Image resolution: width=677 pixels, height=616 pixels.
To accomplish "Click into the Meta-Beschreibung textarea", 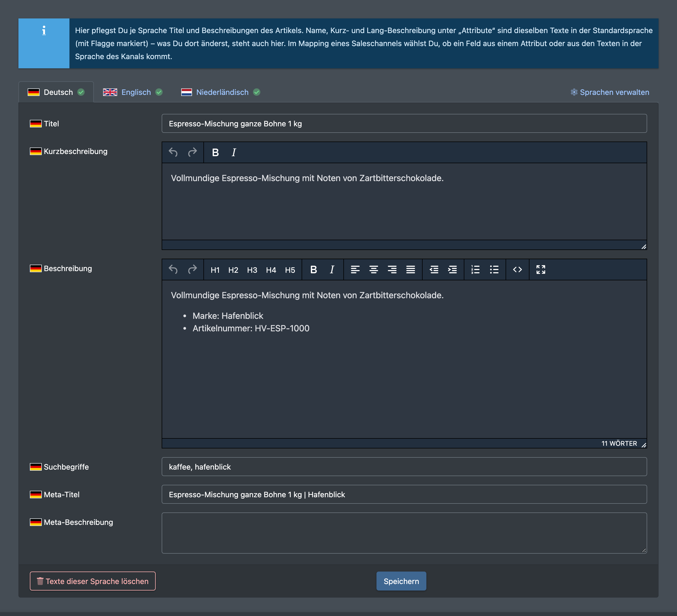I will click(x=404, y=533).
